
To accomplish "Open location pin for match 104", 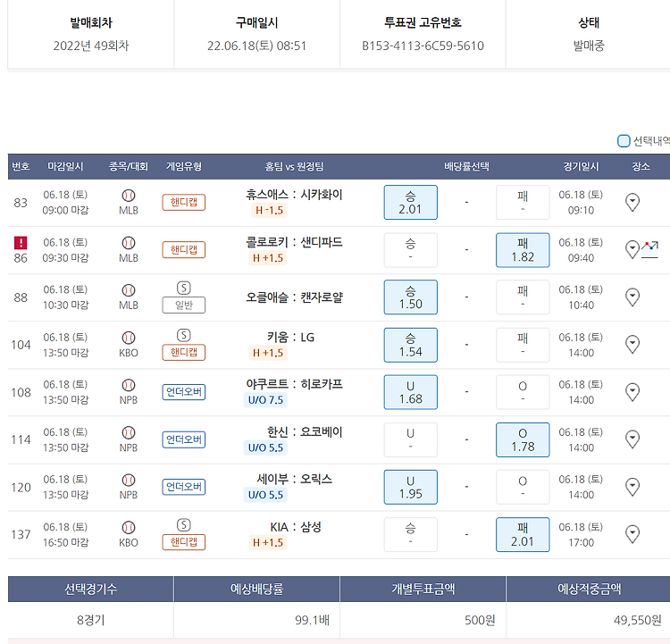I will pyautogui.click(x=632, y=345).
